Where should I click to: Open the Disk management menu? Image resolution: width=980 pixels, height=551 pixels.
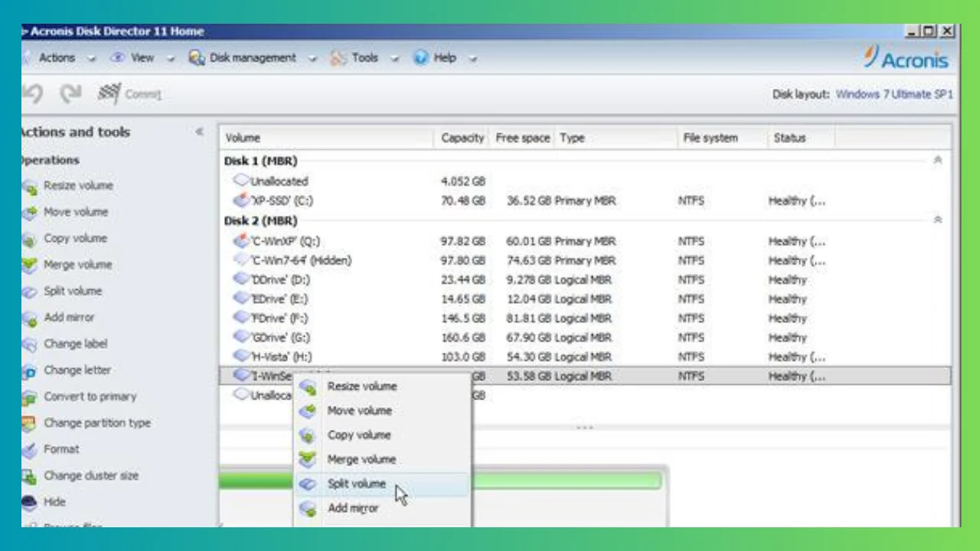[x=253, y=58]
